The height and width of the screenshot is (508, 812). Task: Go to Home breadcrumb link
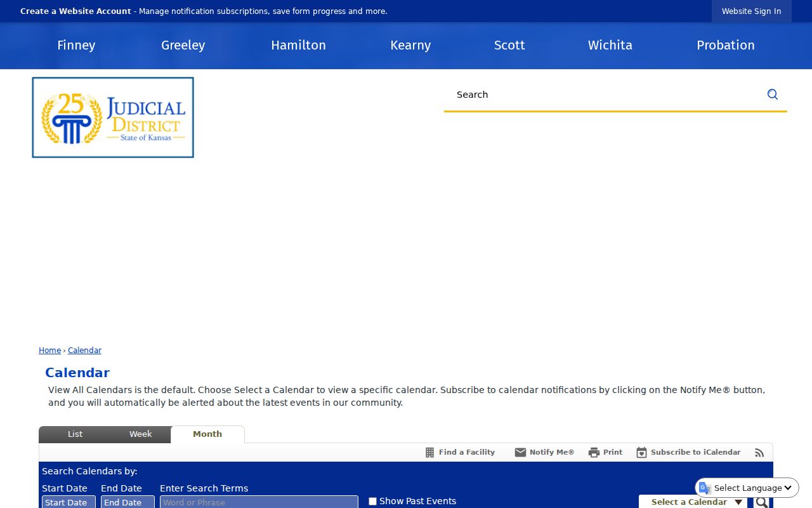(49, 351)
